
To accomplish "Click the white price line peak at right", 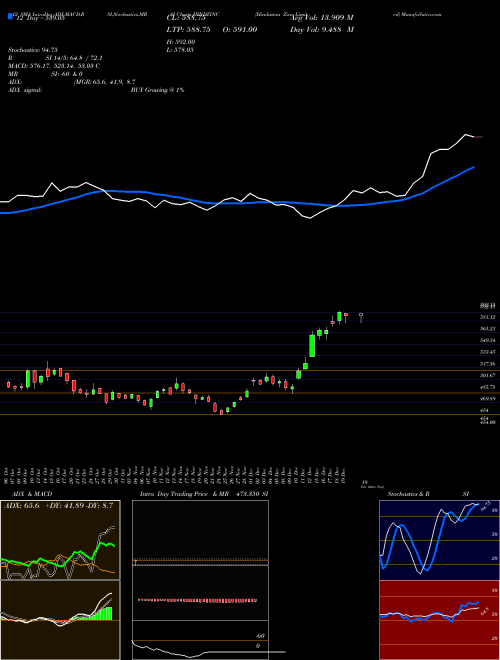I will coord(466,135).
